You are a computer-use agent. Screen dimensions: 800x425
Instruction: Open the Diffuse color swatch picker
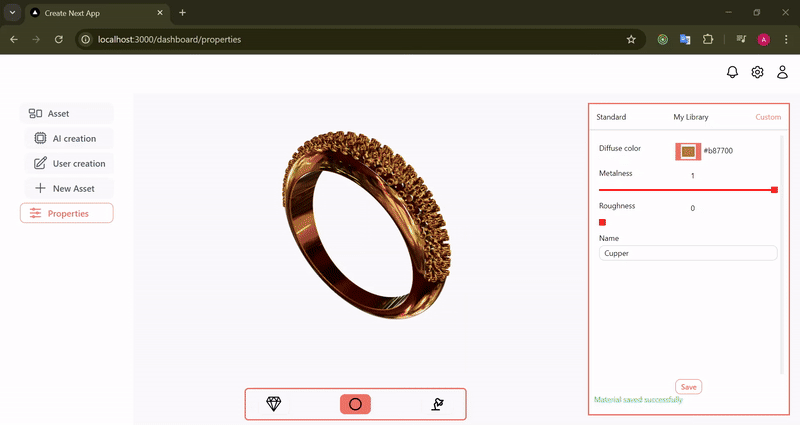[x=688, y=152]
